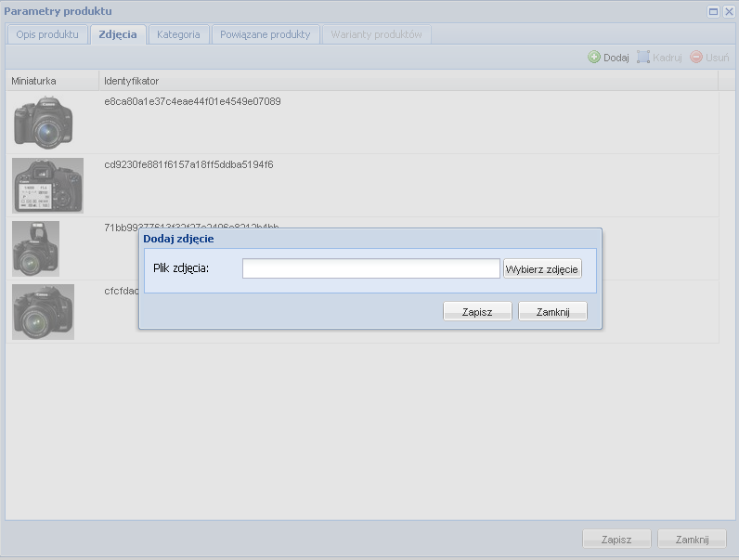The height and width of the screenshot is (560, 739).
Task: Click the Usuń toolbar label
Action: point(718,58)
